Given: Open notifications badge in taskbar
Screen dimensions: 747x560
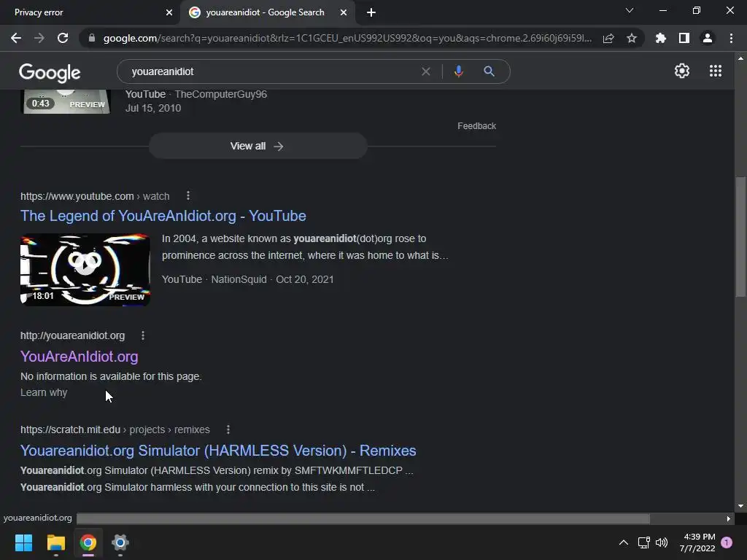Looking at the screenshot, I should point(727,542).
